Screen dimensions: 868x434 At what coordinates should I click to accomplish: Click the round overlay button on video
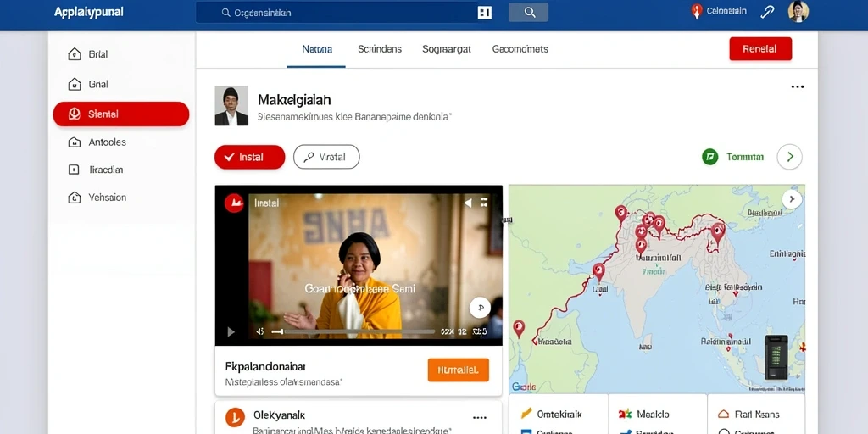coord(480,308)
